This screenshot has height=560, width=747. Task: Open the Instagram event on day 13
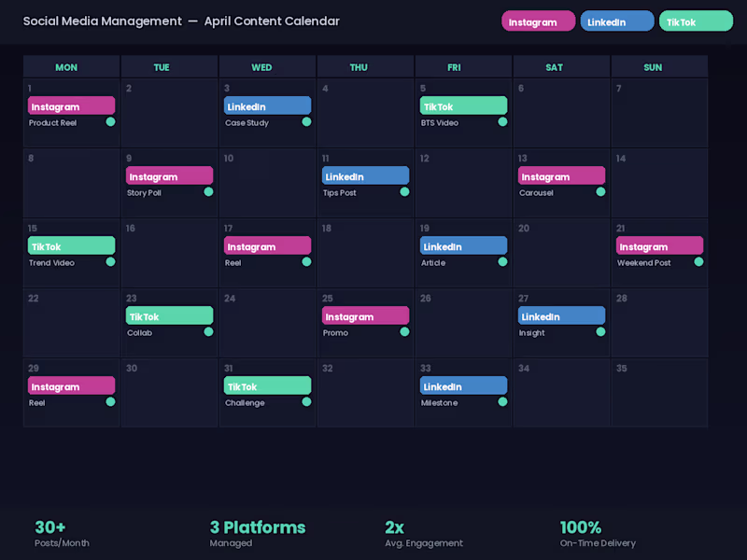[562, 175]
